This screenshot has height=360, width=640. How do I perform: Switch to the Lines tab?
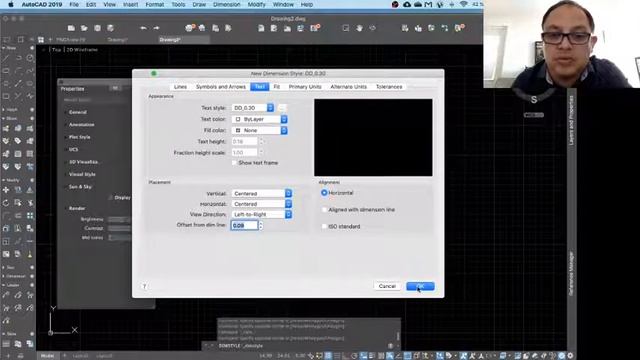click(180, 87)
